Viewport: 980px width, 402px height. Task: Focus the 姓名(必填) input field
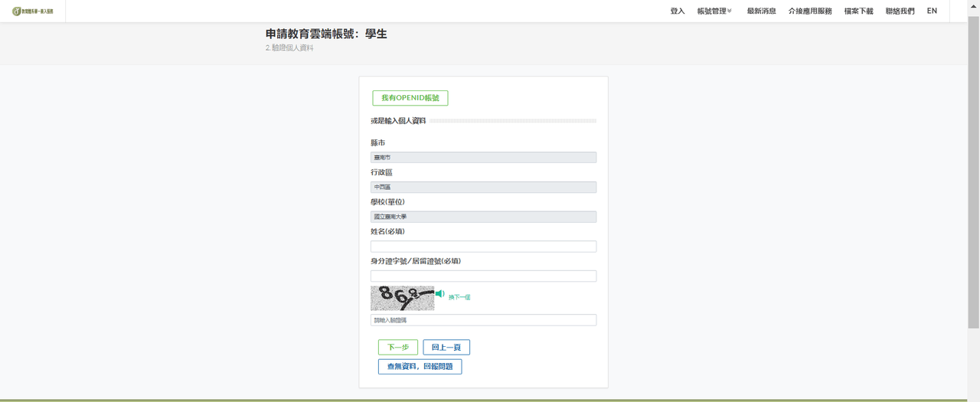click(483, 247)
